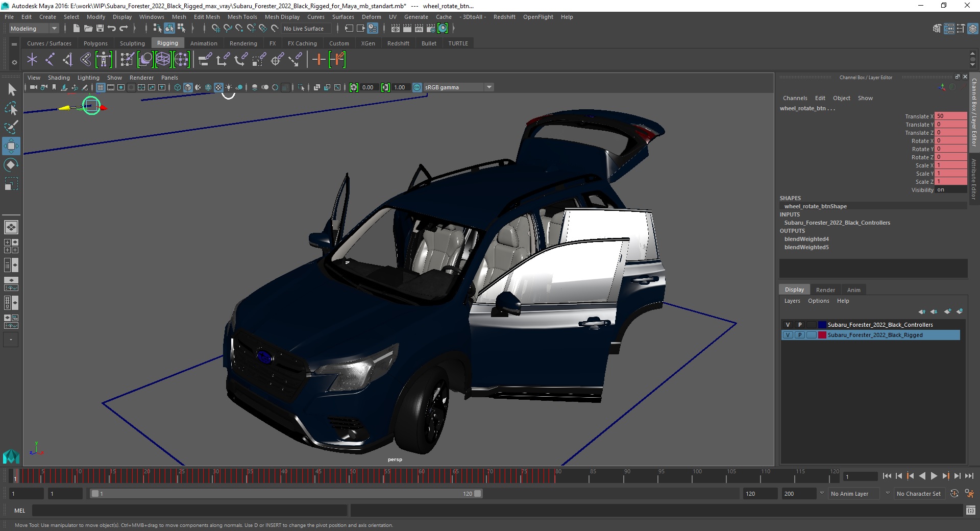Click the Create Lattice deformer shelf icon
The width and height of the screenshot is (980, 531).
(x=163, y=60)
